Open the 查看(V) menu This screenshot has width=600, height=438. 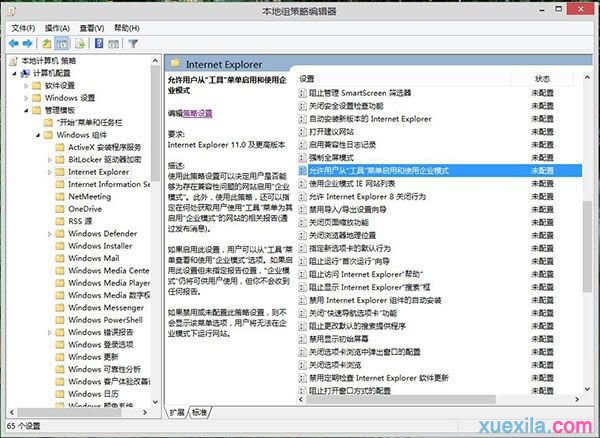[92, 28]
